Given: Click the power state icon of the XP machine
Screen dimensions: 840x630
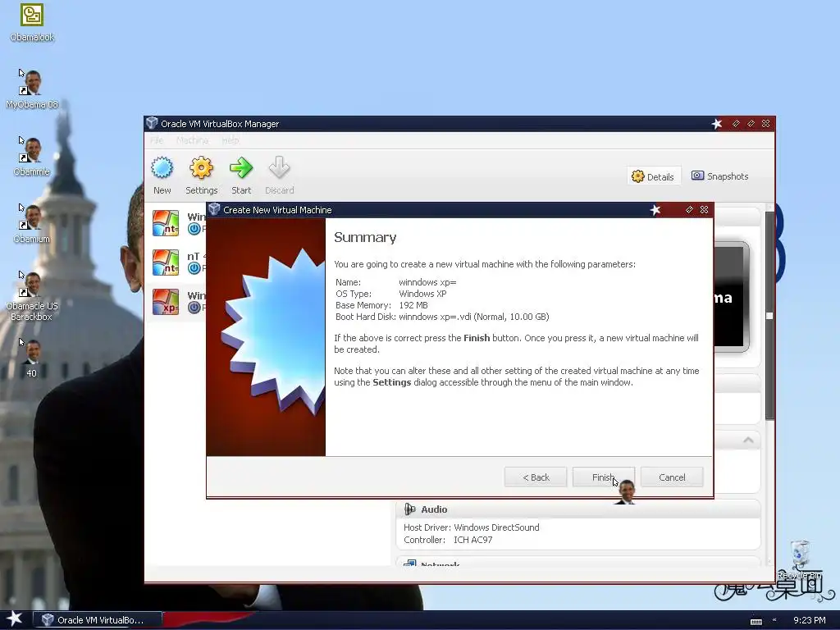Looking at the screenshot, I should pyautogui.click(x=194, y=307).
